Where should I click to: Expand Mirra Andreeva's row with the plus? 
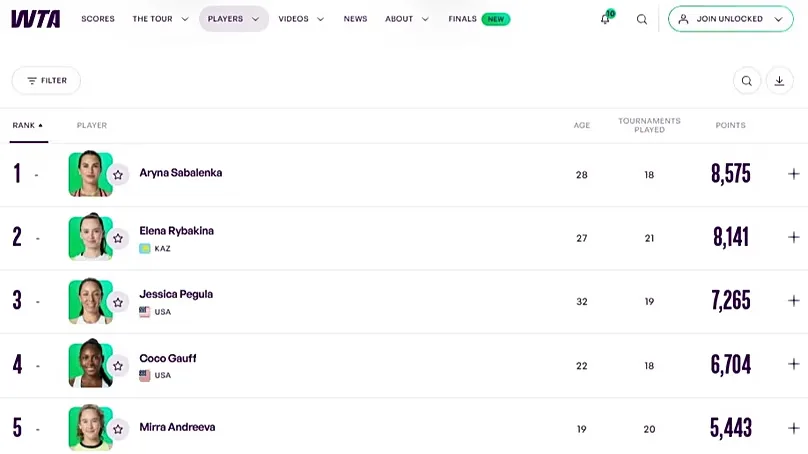(x=794, y=428)
